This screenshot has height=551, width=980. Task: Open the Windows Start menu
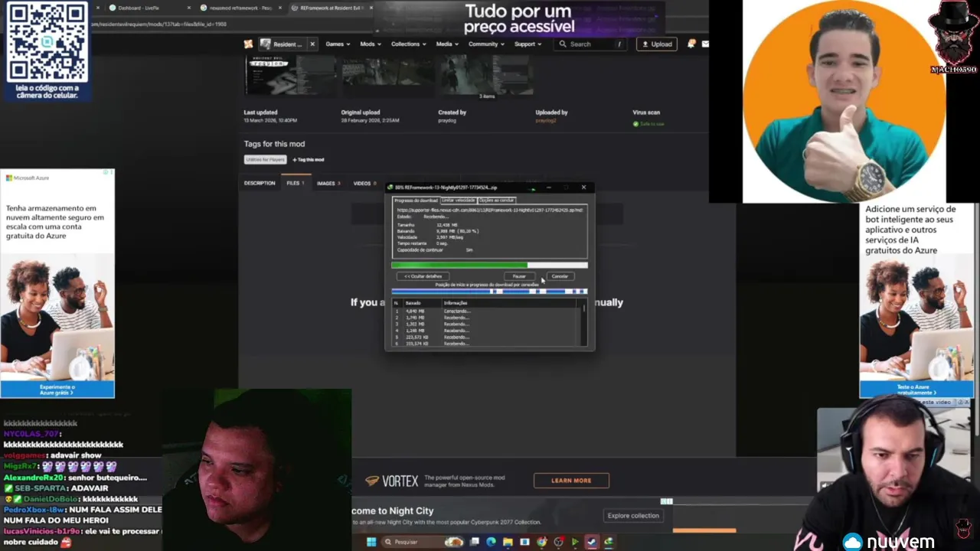pos(371,542)
